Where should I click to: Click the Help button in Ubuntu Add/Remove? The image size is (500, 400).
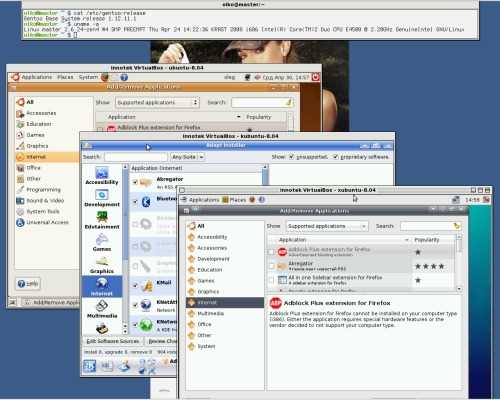click(28, 284)
